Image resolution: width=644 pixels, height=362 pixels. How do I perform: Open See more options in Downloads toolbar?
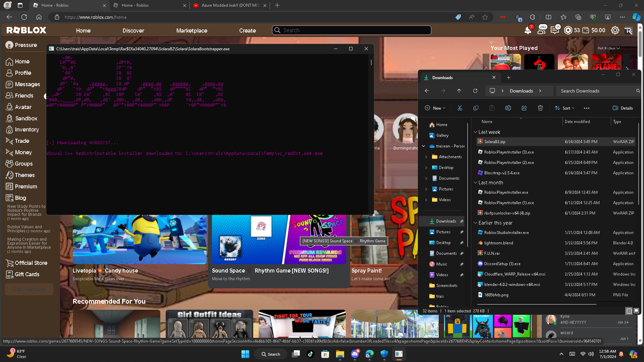pyautogui.click(x=586, y=108)
